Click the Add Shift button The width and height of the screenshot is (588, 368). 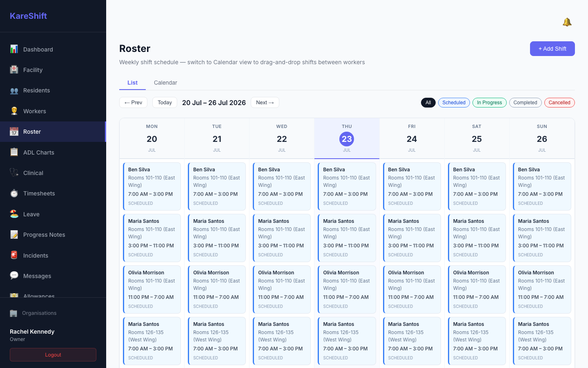(x=552, y=49)
